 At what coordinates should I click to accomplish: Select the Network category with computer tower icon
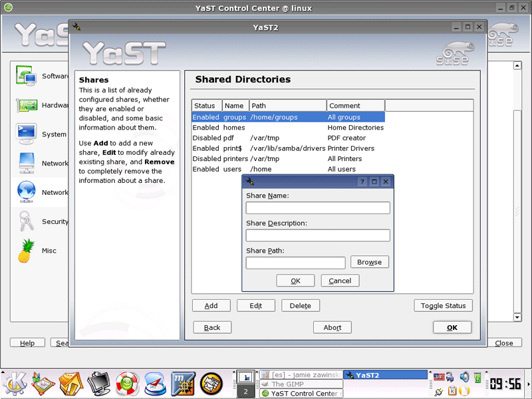[x=26, y=163]
